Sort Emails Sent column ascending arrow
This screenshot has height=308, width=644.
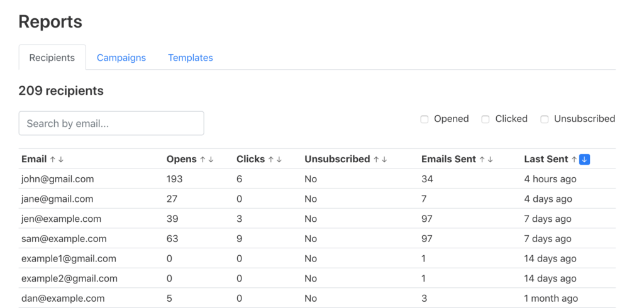(x=482, y=159)
